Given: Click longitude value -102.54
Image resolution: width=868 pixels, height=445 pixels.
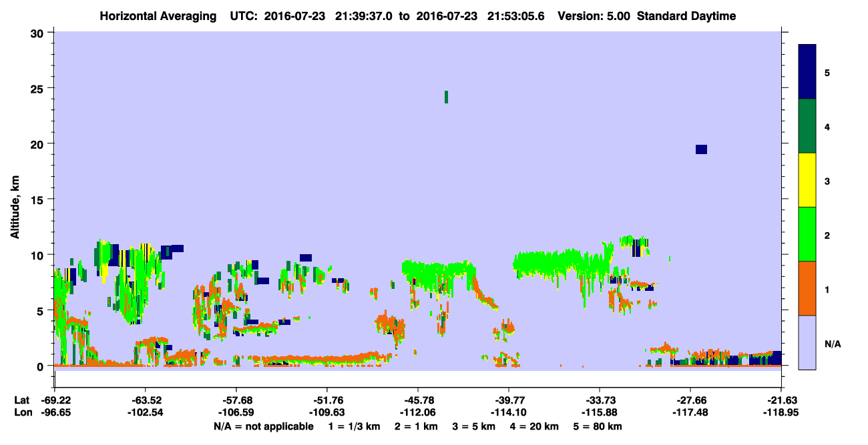Looking at the screenshot, I should (x=146, y=413).
